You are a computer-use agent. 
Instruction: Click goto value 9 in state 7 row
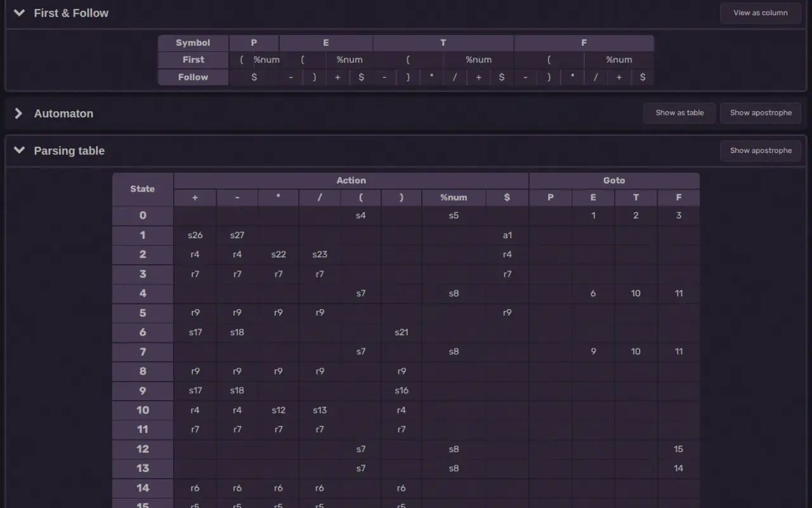tap(593, 351)
